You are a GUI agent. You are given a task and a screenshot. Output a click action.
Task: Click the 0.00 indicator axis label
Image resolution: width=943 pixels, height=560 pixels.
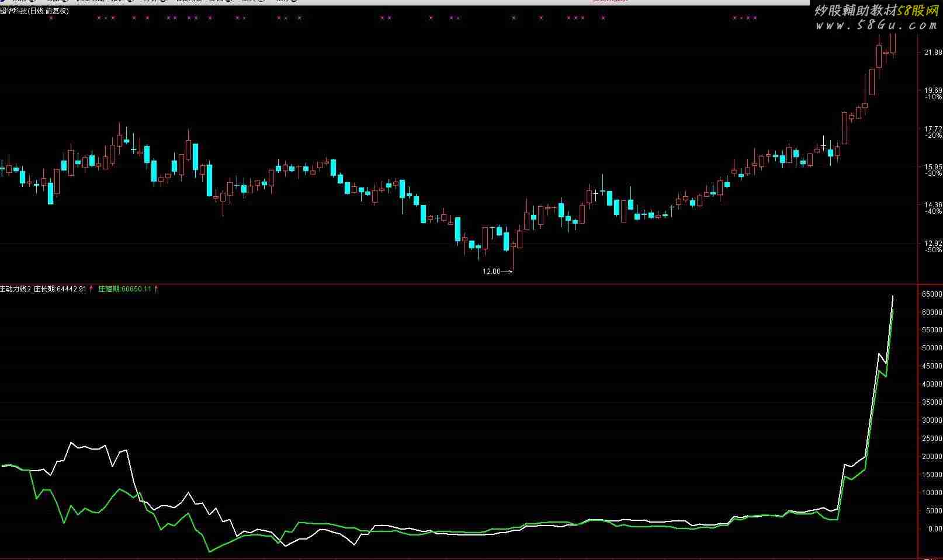(x=935, y=529)
